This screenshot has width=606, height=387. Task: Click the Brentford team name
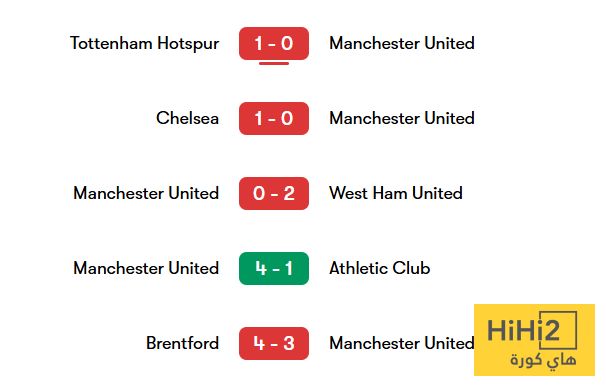point(182,343)
